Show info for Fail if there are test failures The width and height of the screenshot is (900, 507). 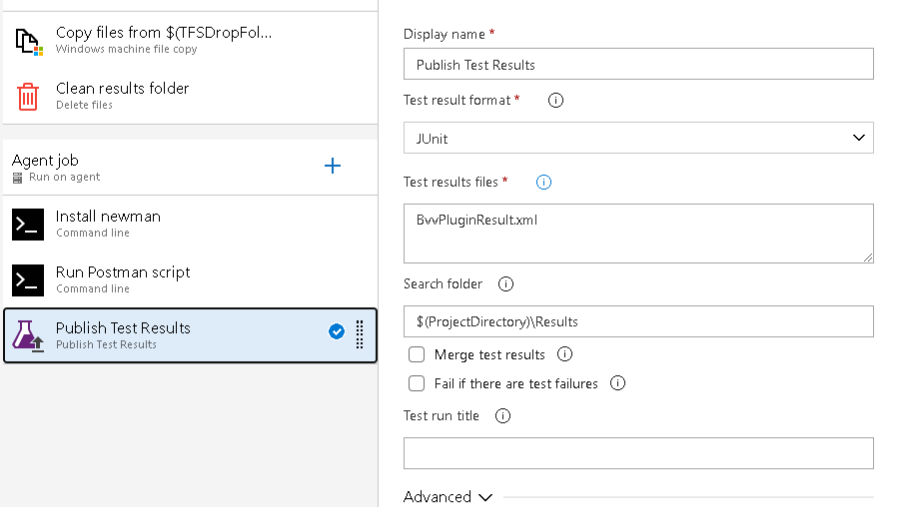point(617,383)
